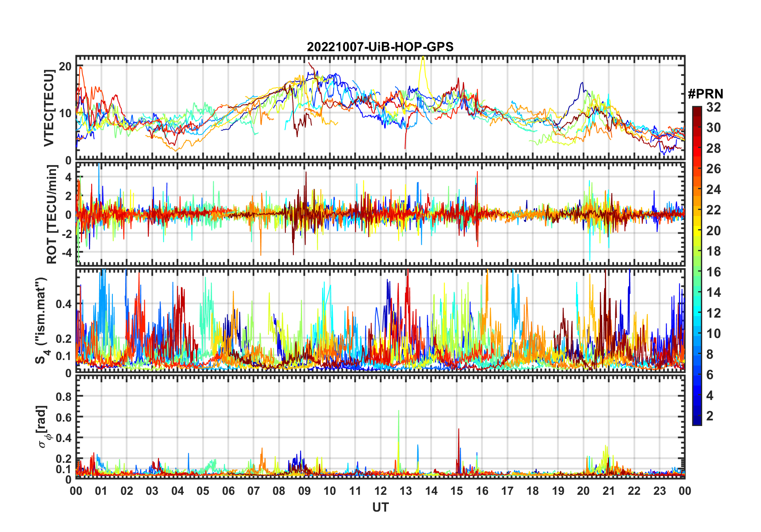This screenshot has height=532, width=761.
Task: Click the 21 hour tick on the UT axis
Action: [x=609, y=491]
